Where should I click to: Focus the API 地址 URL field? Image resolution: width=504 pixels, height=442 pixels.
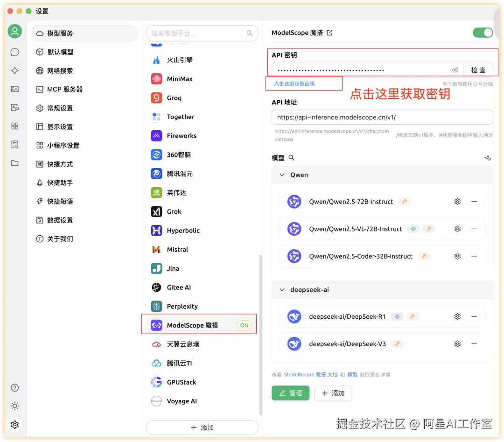[382, 117]
